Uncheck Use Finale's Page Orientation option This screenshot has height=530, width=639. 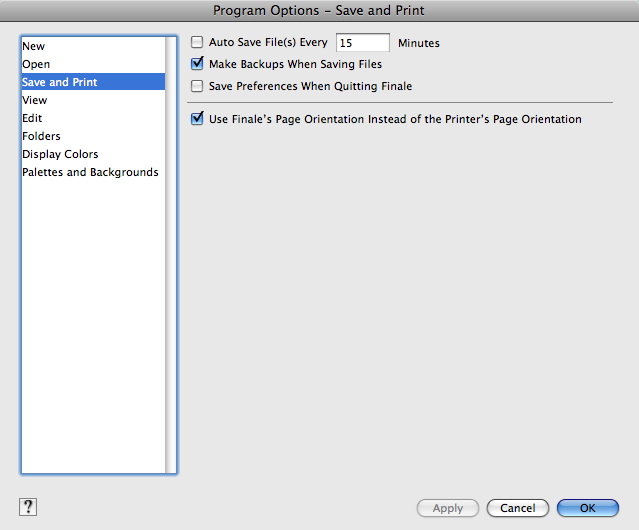click(x=197, y=119)
